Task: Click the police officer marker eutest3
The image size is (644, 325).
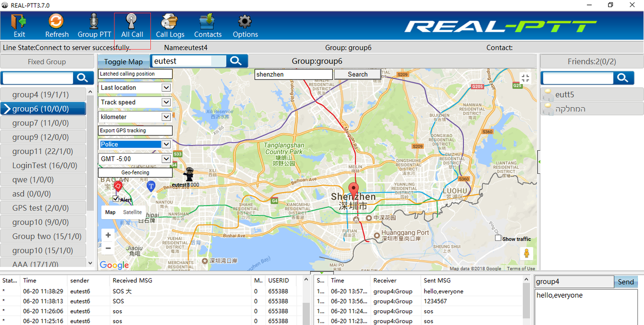Action: point(189,174)
